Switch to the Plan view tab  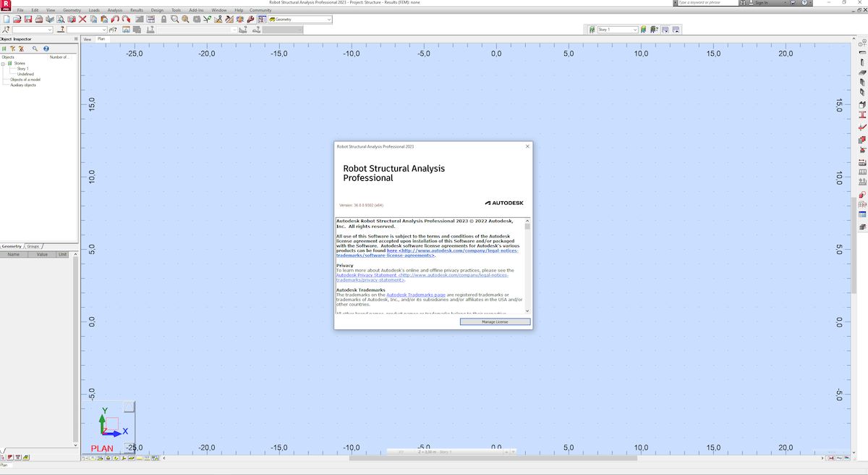coord(102,39)
